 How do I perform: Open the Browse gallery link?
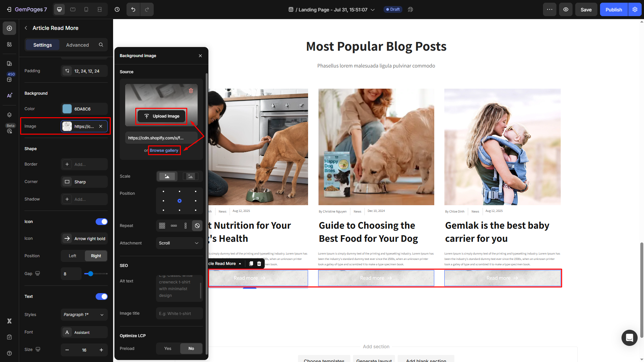[164, 150]
